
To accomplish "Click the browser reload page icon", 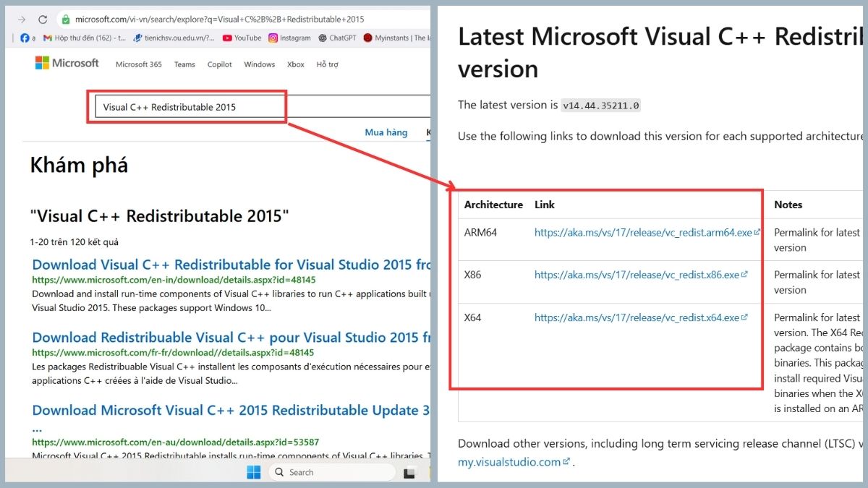I will (43, 20).
